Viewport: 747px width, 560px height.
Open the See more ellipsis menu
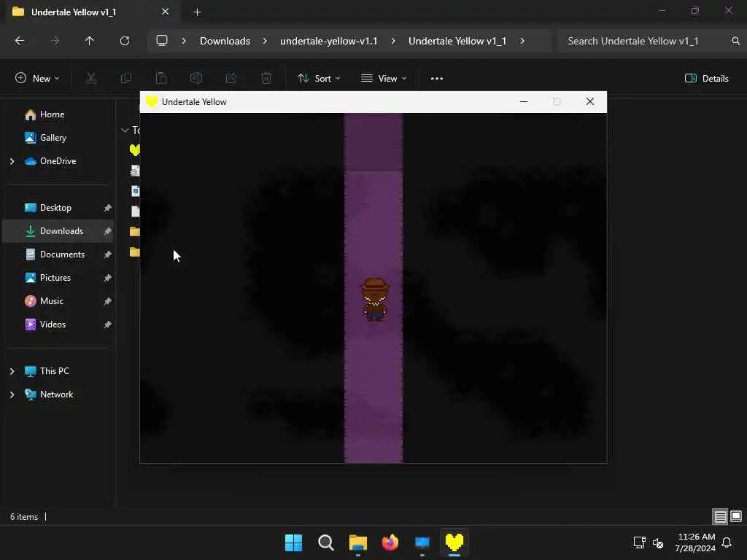tap(437, 79)
